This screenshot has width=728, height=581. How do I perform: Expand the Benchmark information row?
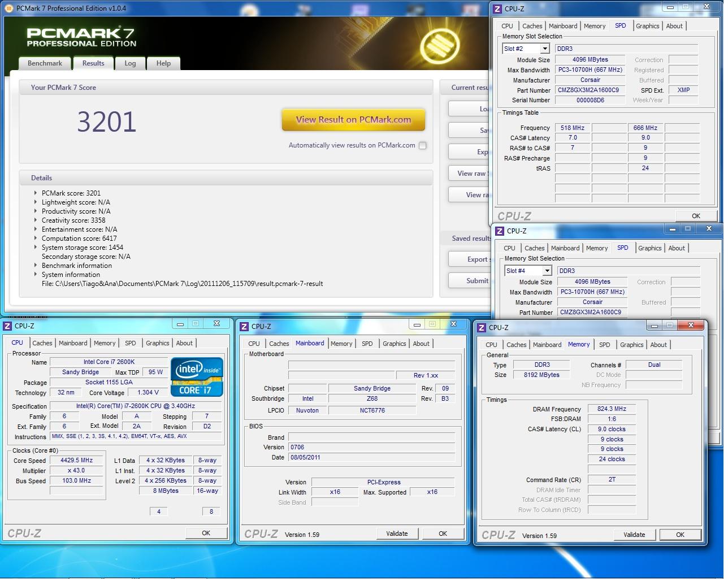click(36, 266)
